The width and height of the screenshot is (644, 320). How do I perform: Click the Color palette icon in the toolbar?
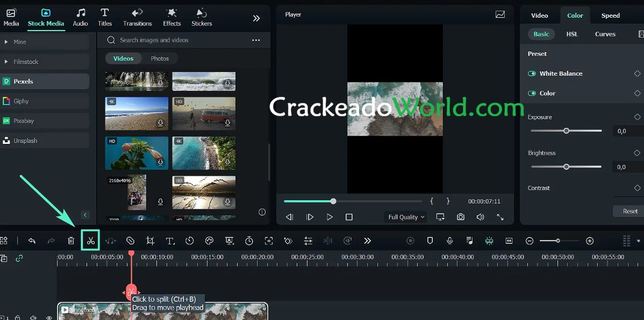coord(209,240)
